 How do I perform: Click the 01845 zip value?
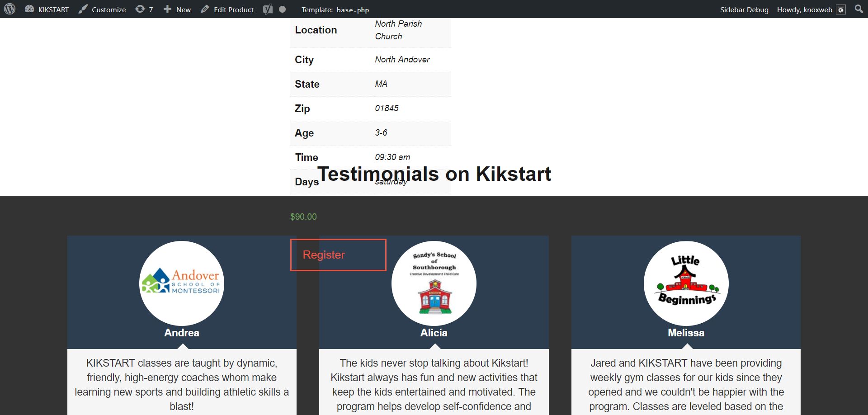coord(387,108)
